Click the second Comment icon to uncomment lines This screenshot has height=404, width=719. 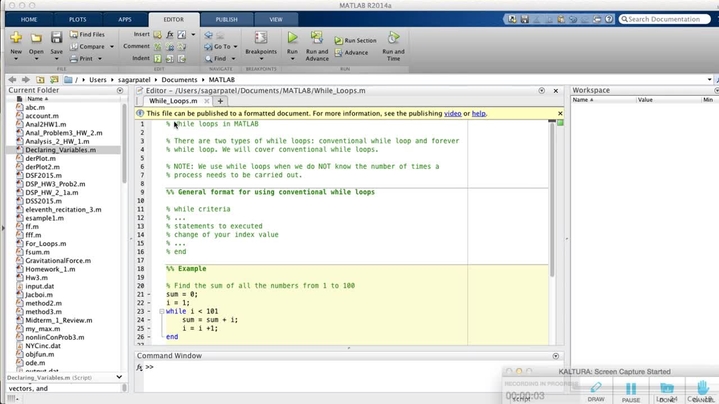[170, 46]
